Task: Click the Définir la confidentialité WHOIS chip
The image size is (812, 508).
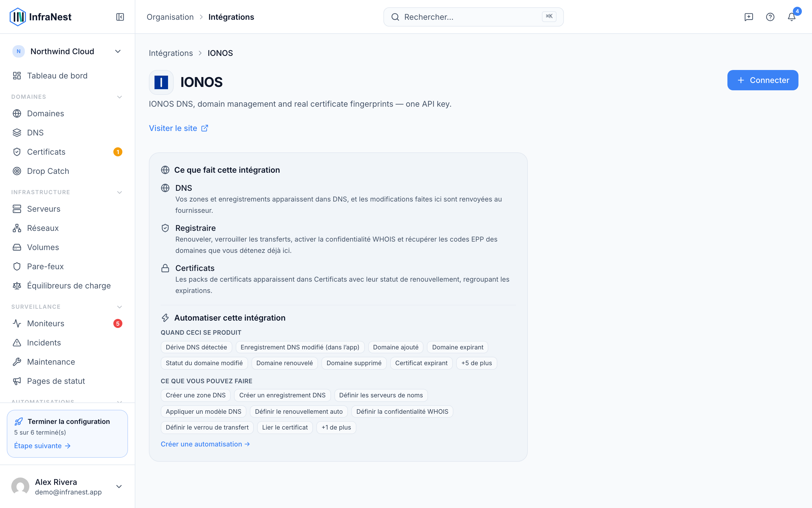Action: 402,411
